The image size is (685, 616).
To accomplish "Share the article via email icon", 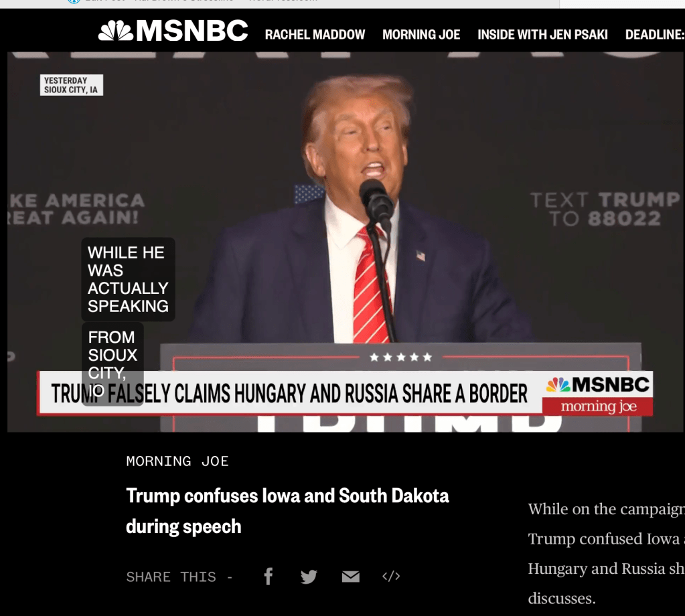I will pos(350,576).
